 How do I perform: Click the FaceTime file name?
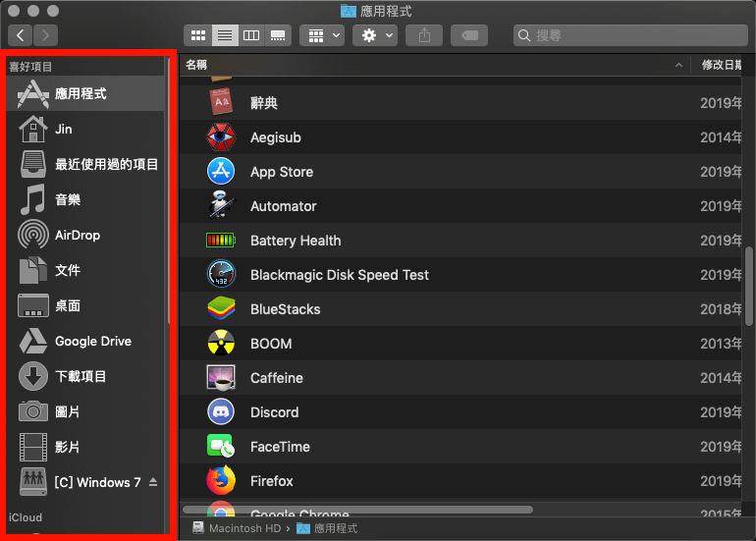pos(280,447)
